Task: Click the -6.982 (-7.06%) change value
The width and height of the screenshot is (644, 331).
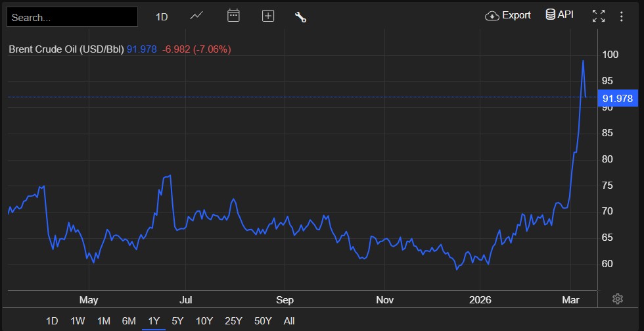Action: coord(196,49)
